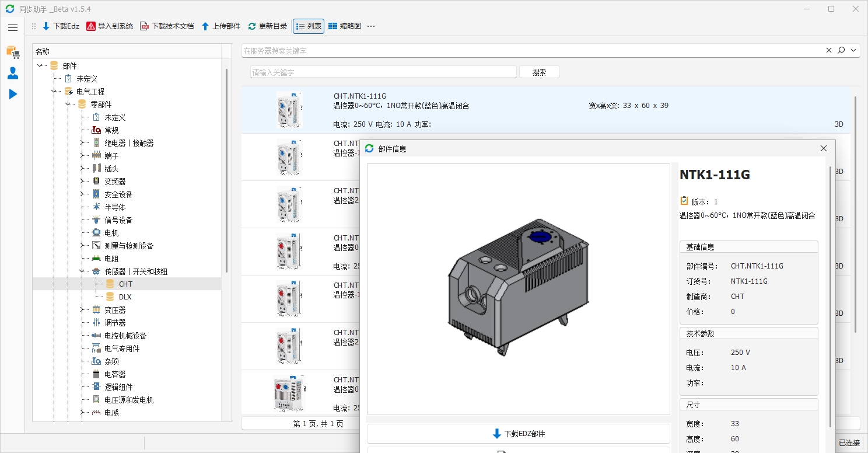Viewport: 868px width, 453px height.
Task: Click the NTK1-111G heading in dialog
Action: click(715, 175)
